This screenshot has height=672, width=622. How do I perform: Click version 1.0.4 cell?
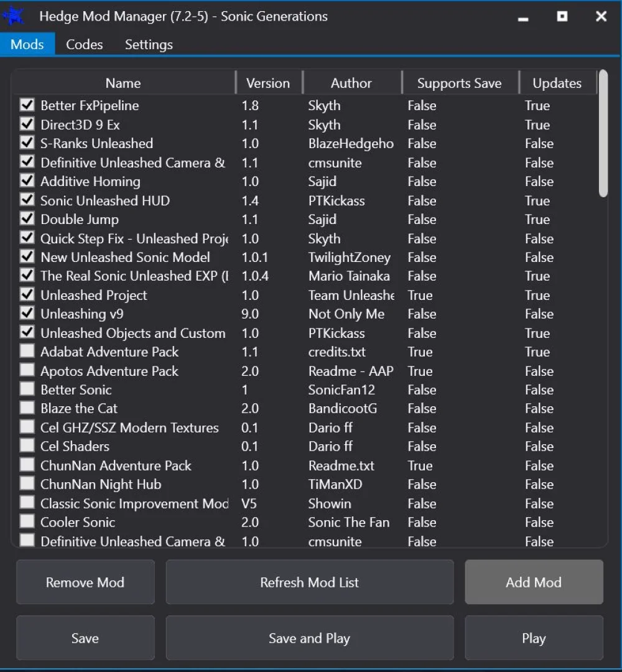pos(255,276)
